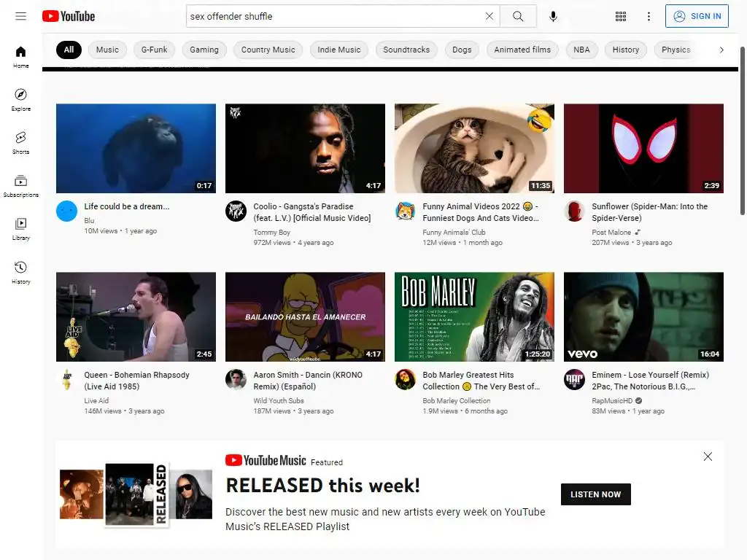The image size is (747, 560).
Task: Open Explore in the sidebar
Action: (x=21, y=100)
